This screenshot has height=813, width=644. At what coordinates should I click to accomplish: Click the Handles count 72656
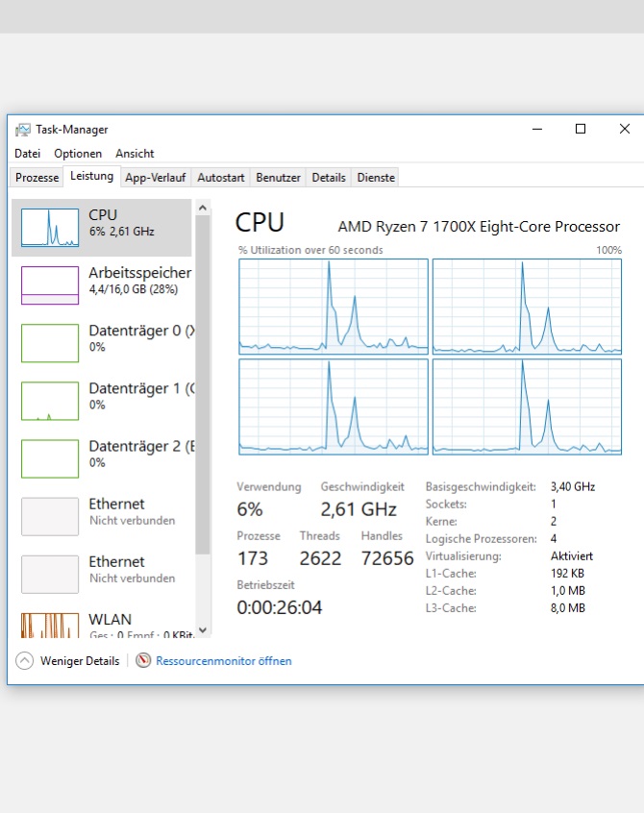click(x=387, y=558)
